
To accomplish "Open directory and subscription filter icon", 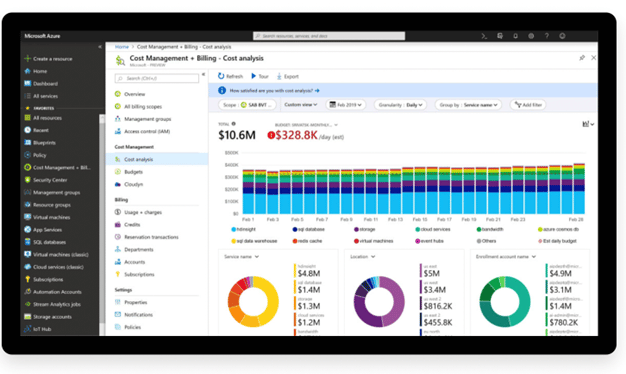I will 500,36.
